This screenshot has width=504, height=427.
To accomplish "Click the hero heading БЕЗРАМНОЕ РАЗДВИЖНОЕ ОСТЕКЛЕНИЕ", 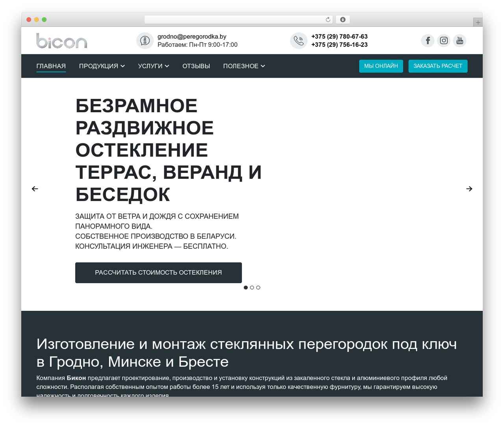I will pos(145,128).
